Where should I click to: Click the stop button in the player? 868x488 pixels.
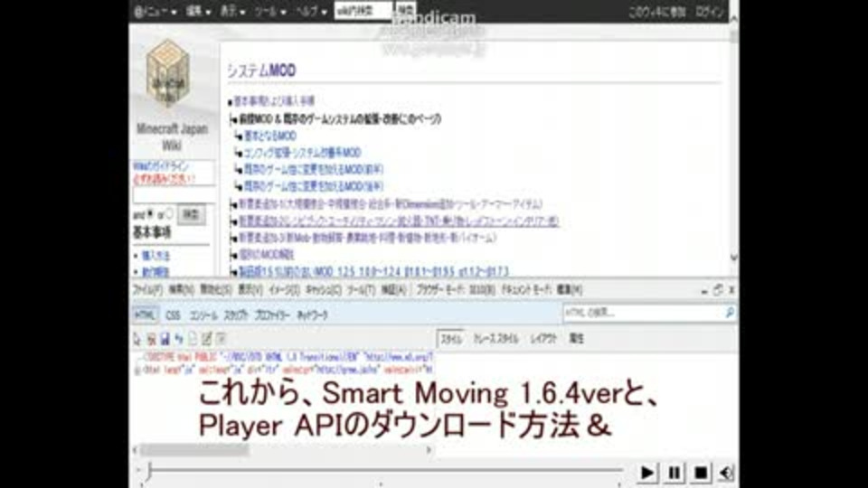700,473
